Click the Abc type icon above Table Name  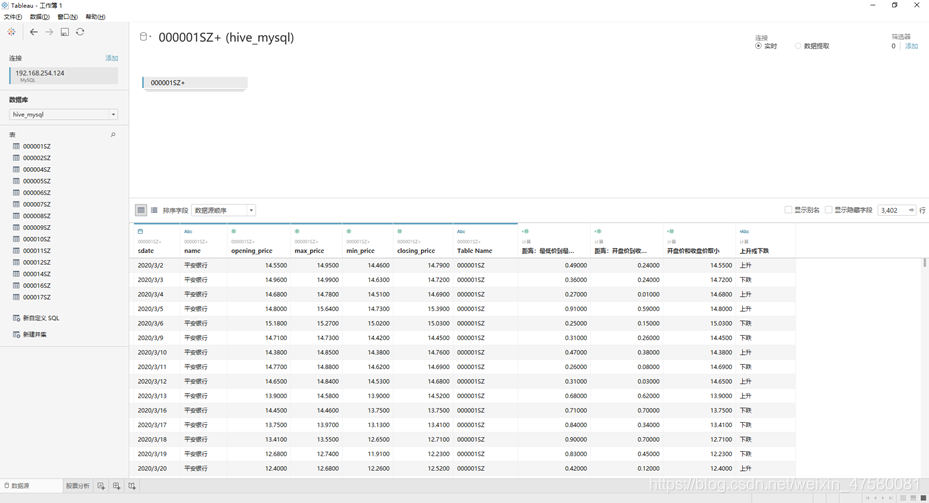coord(461,232)
